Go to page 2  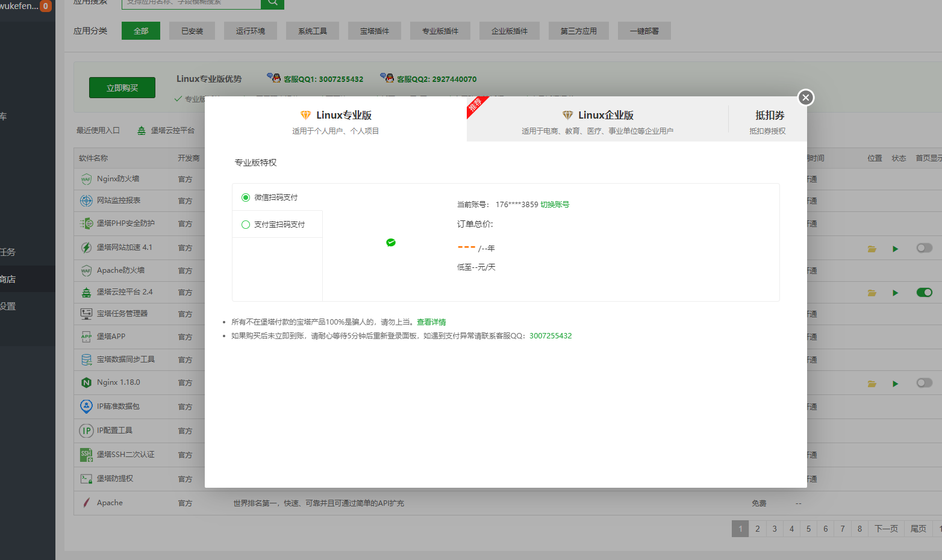(x=758, y=529)
